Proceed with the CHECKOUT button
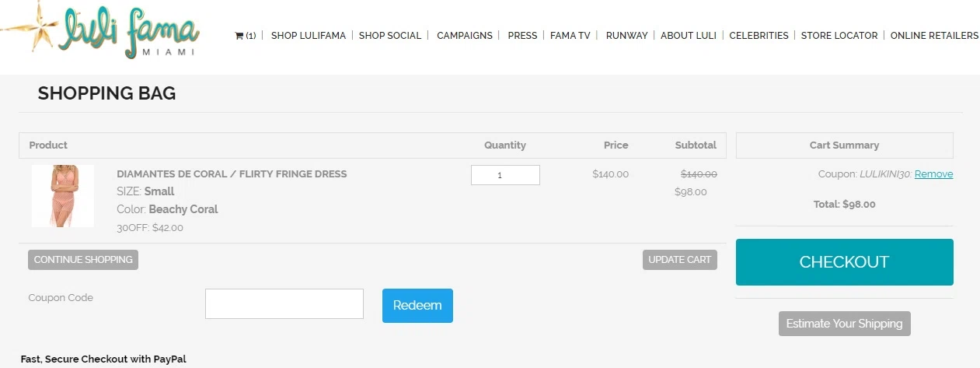The height and width of the screenshot is (368, 980). [x=844, y=262]
